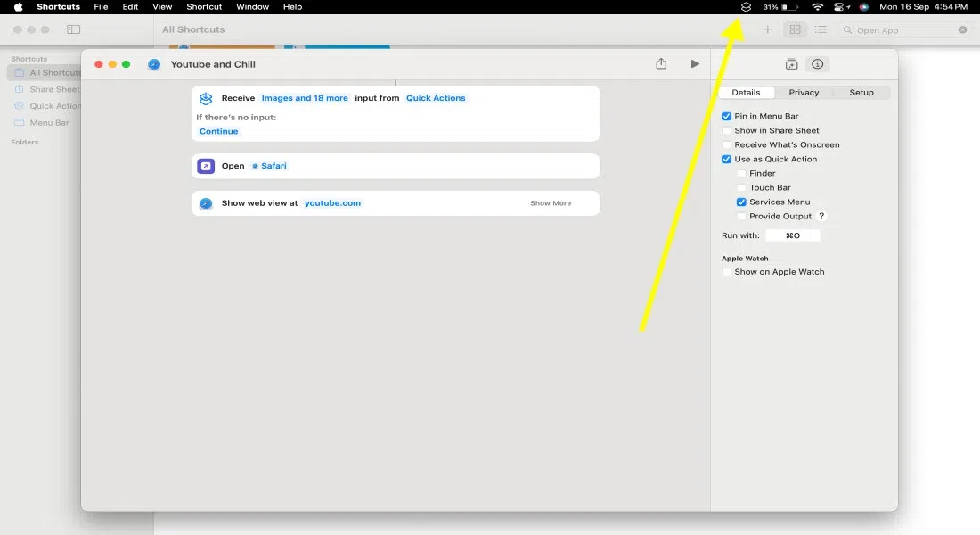Open the Shortcut menu
Viewport: 980px width, 535px height.
click(x=204, y=7)
